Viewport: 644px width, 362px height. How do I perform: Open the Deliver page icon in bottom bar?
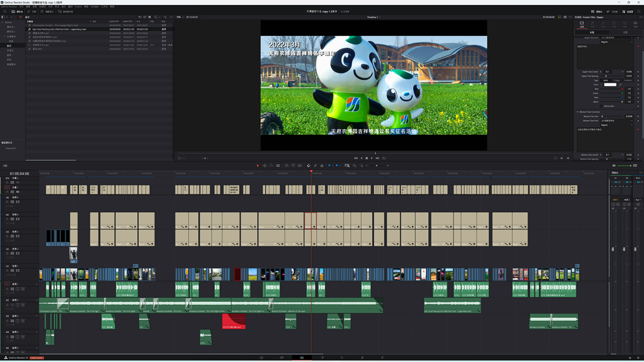(x=382, y=358)
